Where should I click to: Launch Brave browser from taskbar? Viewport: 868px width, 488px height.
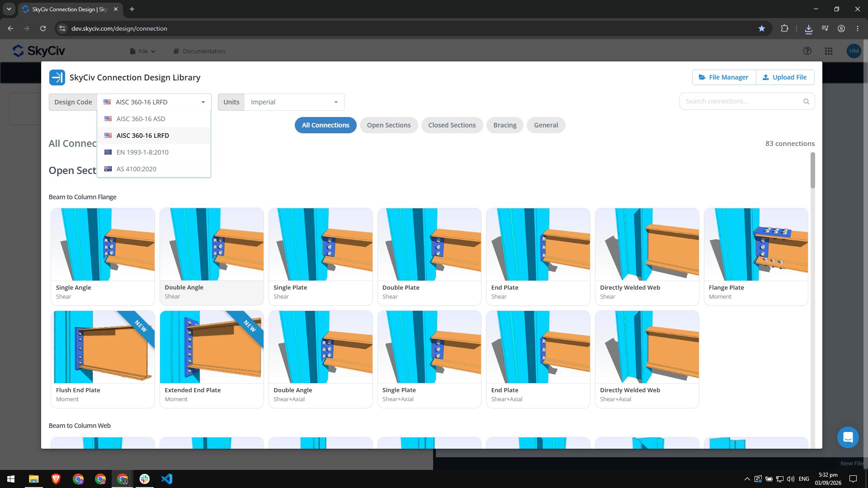(x=56, y=479)
